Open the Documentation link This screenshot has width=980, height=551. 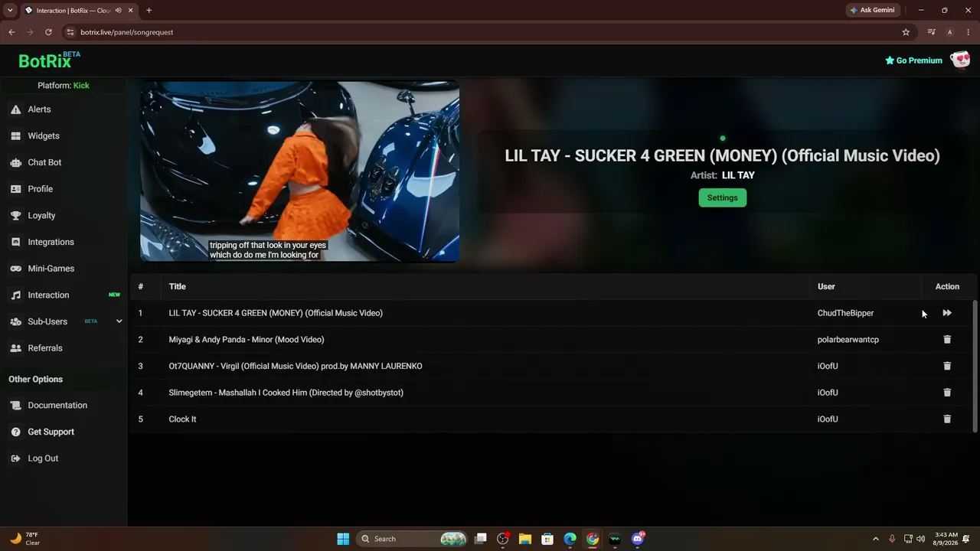(57, 406)
